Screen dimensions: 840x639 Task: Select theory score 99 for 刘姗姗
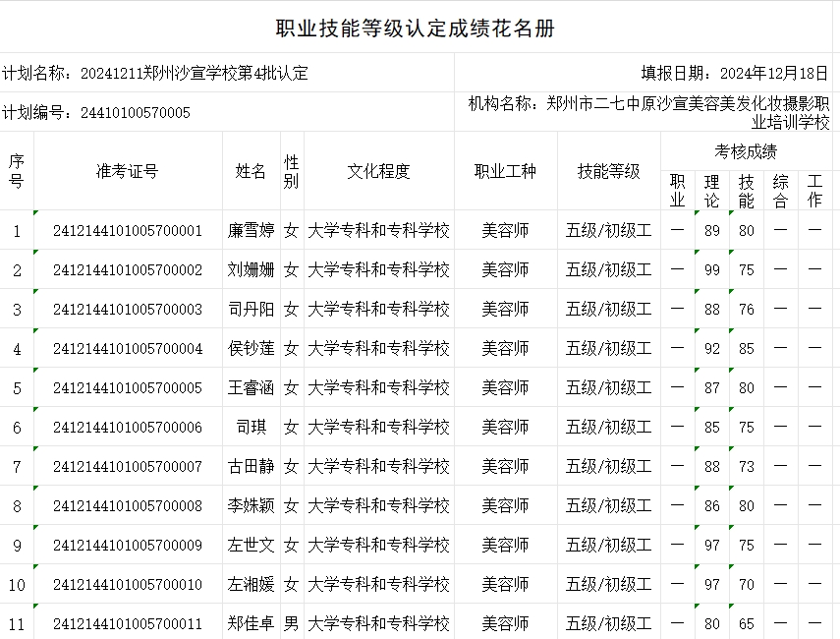[x=711, y=270]
